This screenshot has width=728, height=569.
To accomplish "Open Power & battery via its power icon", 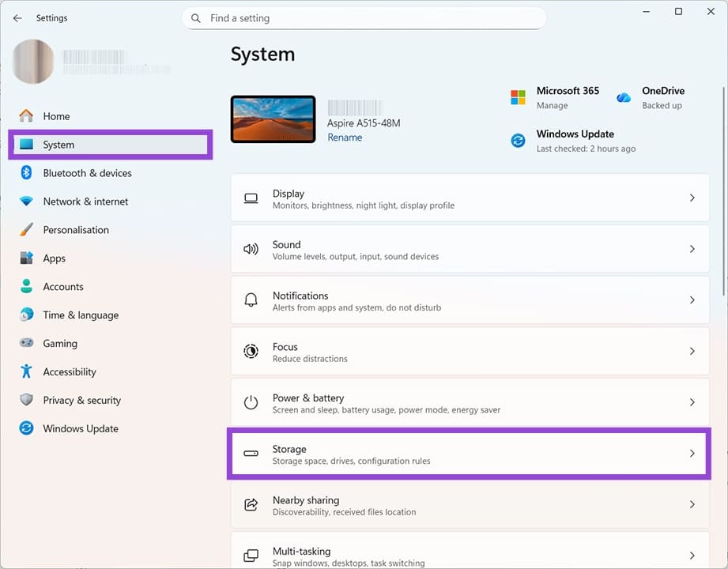I will point(251,403).
